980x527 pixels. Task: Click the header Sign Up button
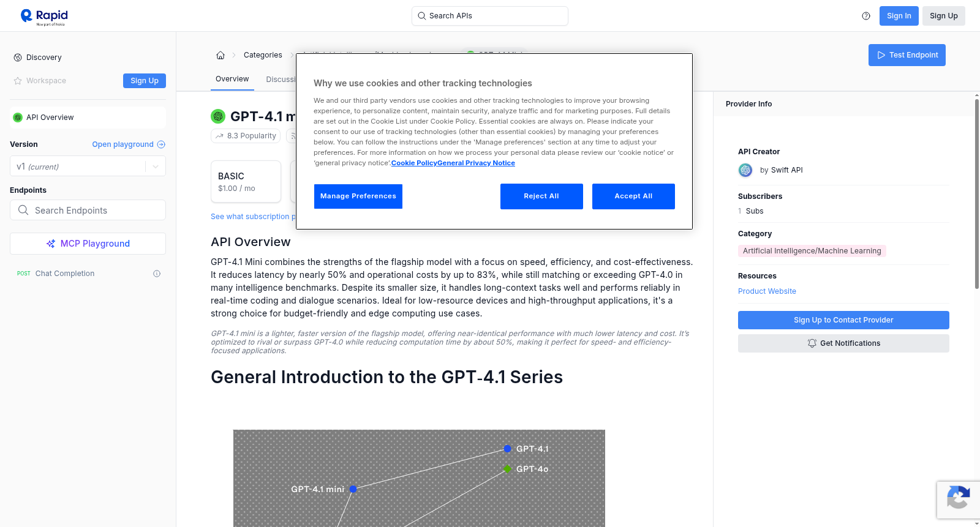tap(944, 16)
